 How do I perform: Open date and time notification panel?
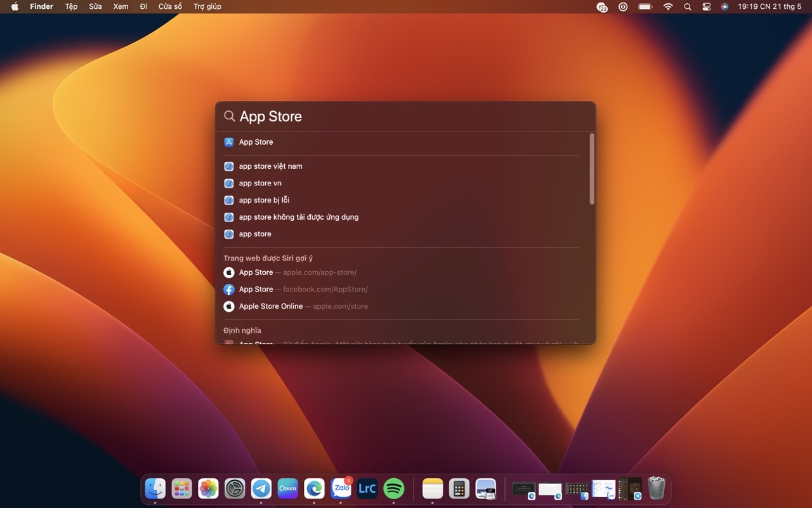[x=769, y=6]
